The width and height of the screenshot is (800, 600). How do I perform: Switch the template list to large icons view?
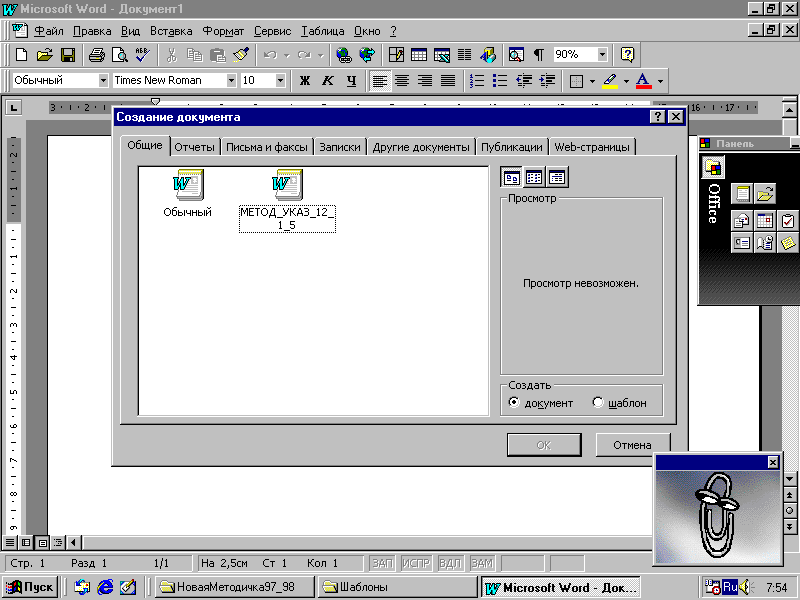click(512, 178)
